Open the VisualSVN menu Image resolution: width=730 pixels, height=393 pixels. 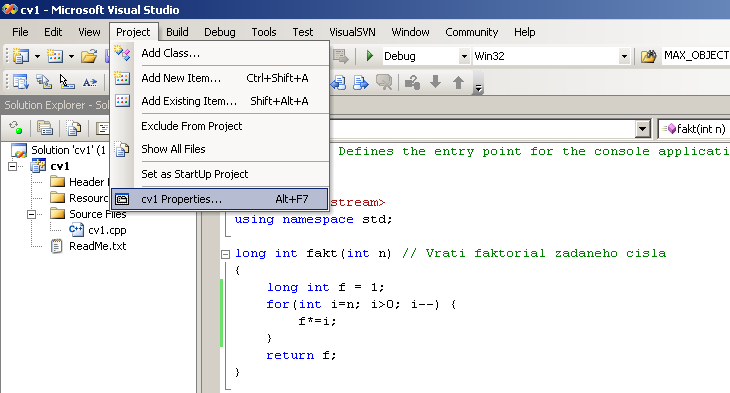352,32
